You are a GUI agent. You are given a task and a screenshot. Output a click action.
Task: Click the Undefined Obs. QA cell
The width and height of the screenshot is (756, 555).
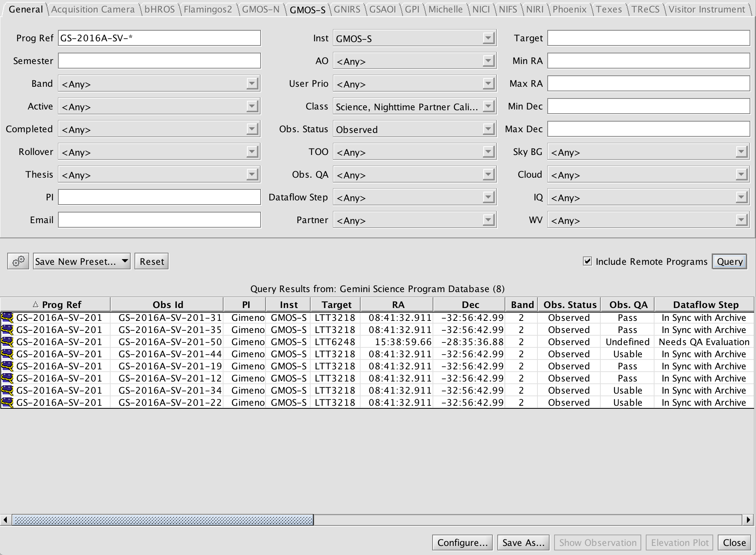(627, 342)
